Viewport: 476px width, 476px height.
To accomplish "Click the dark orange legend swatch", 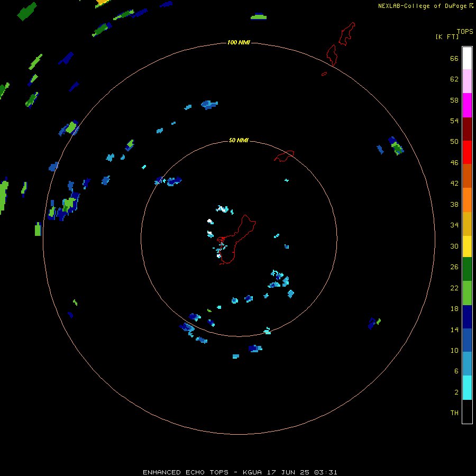I will (467, 176).
